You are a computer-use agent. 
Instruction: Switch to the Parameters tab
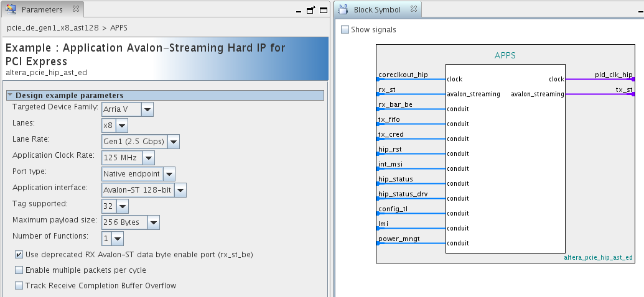tap(42, 9)
